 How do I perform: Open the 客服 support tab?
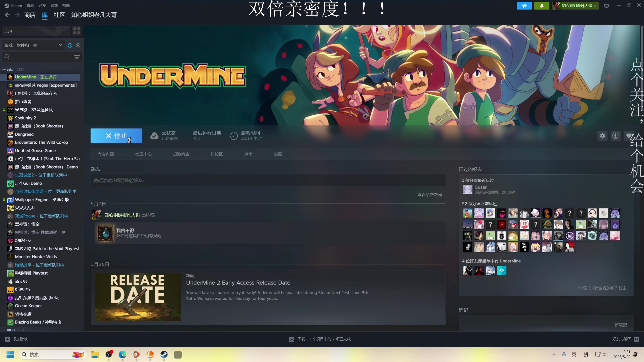coord(278,154)
